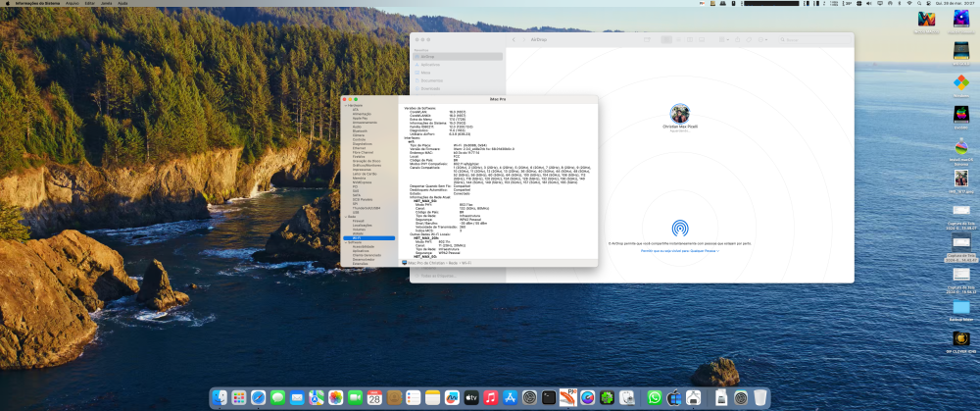Open AirDrop visibility dropdown link
The height and width of the screenshot is (411, 980).
[x=679, y=251]
